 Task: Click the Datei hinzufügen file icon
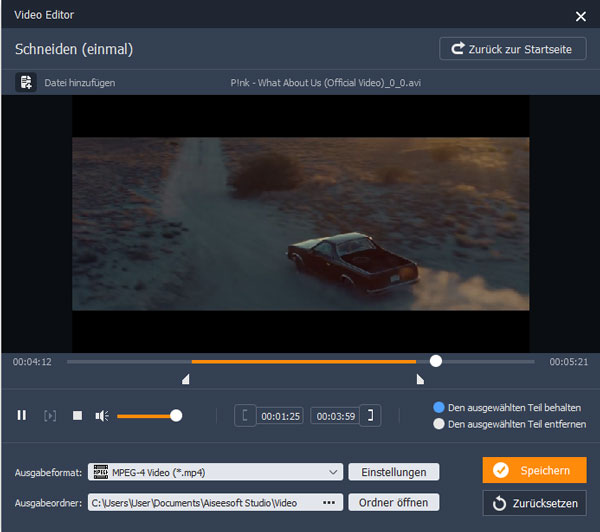pos(26,82)
